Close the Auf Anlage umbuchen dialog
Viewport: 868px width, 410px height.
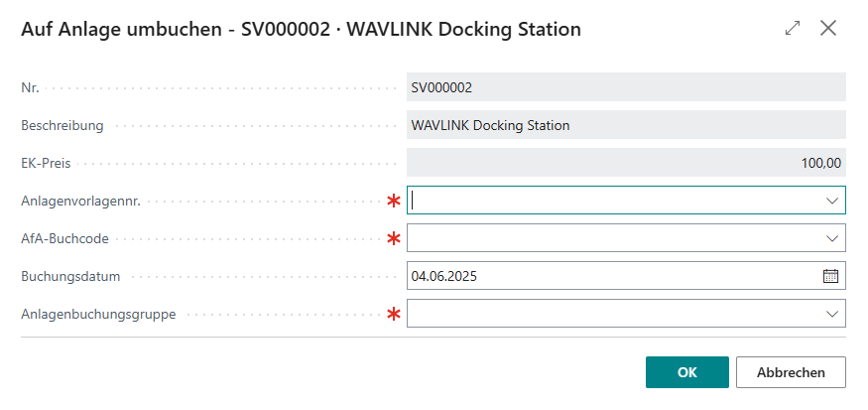[x=829, y=29]
